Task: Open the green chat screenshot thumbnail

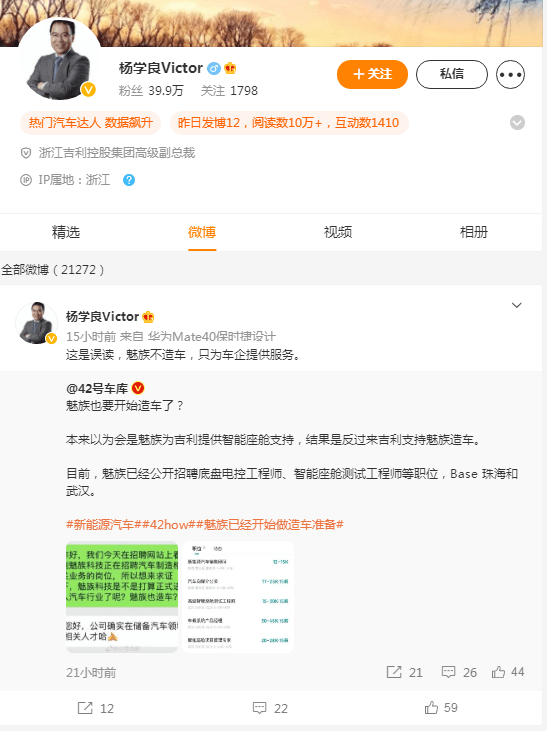Action: (122, 597)
